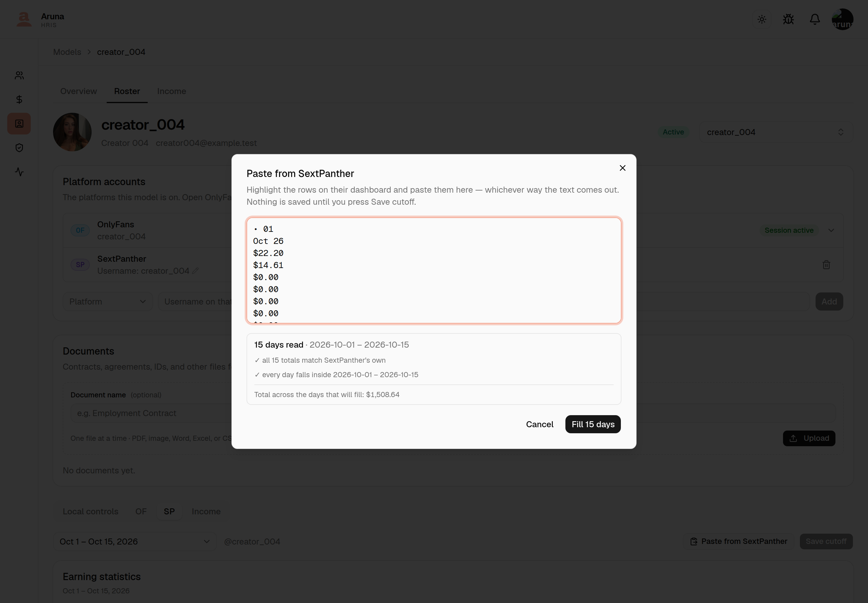Click inside the pasted rows text area
Screen dimensions: 868x603
coord(434,270)
